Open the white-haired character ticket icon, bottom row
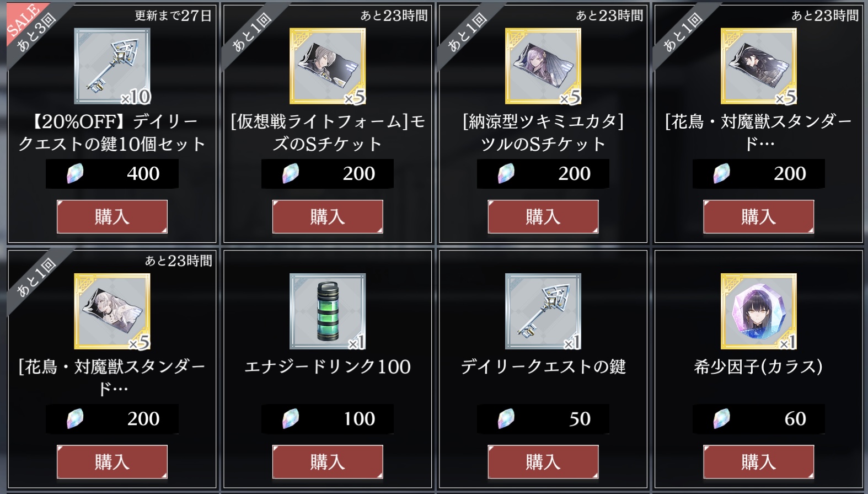Viewport: 868px width, 494px height. (112, 311)
